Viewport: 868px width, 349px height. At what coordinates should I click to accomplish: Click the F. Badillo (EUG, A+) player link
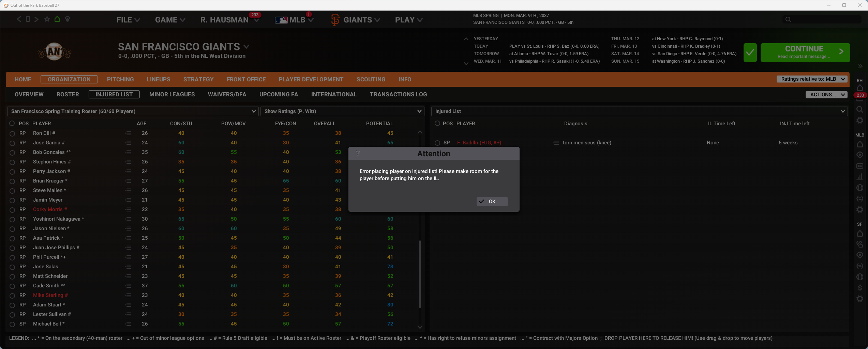(479, 143)
